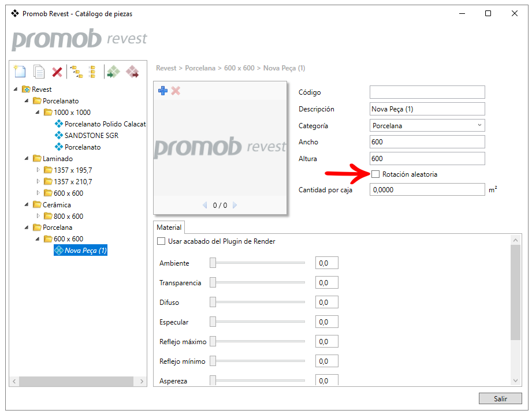Screen dimensions: 532x414
Task: Click the Reflejo máximo slider handle
Action: (x=213, y=341)
